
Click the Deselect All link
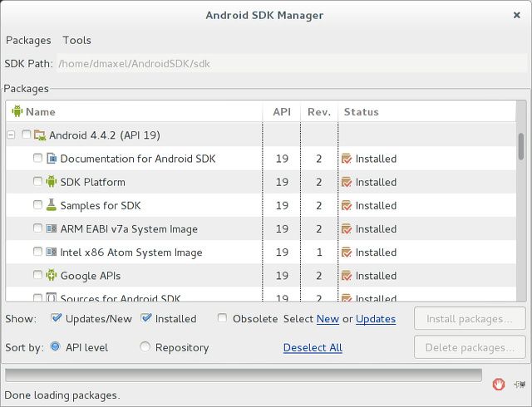click(313, 347)
